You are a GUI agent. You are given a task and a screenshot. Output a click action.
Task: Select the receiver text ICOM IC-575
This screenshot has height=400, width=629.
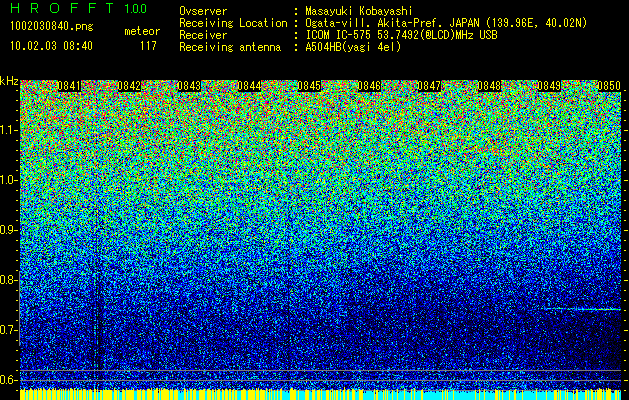point(339,35)
